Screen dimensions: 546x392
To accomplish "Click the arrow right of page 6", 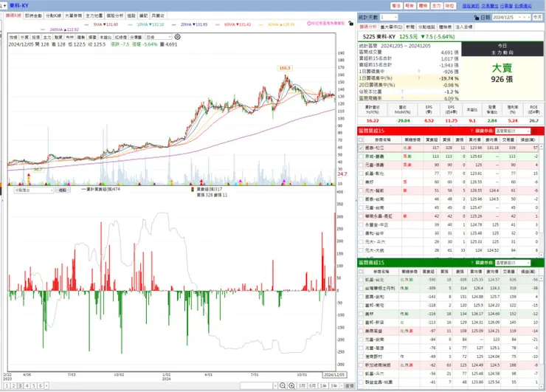I will coord(46,385).
